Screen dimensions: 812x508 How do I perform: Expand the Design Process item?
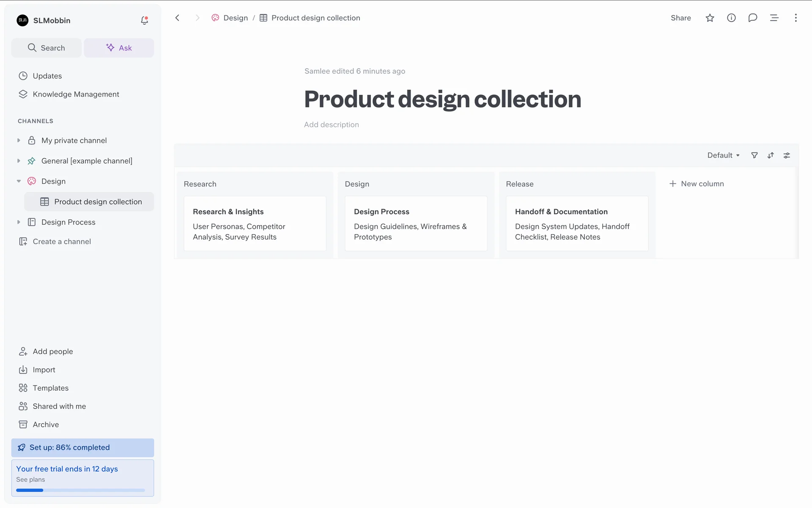tap(19, 222)
